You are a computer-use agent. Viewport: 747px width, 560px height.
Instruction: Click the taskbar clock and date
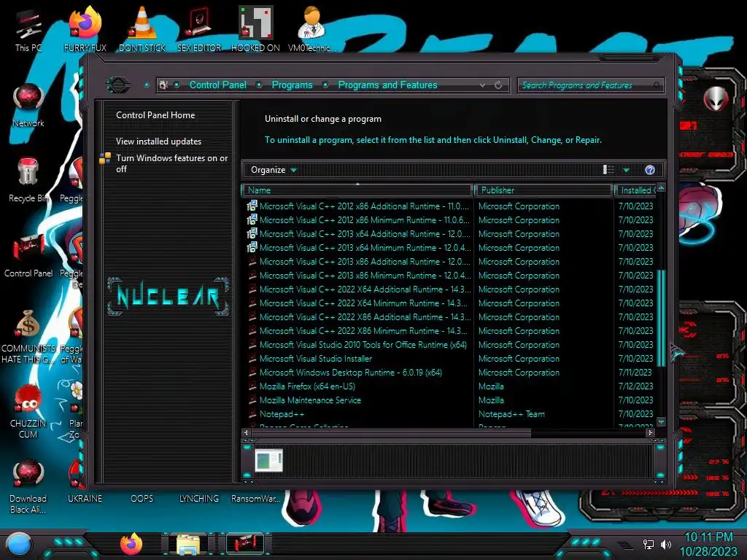pos(708,544)
